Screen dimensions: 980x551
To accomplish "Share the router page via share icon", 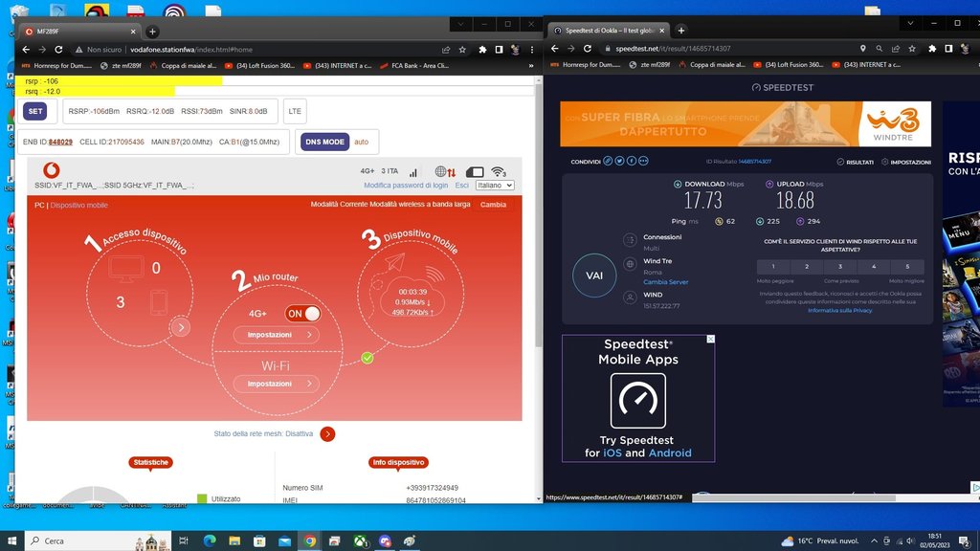I will point(446,50).
